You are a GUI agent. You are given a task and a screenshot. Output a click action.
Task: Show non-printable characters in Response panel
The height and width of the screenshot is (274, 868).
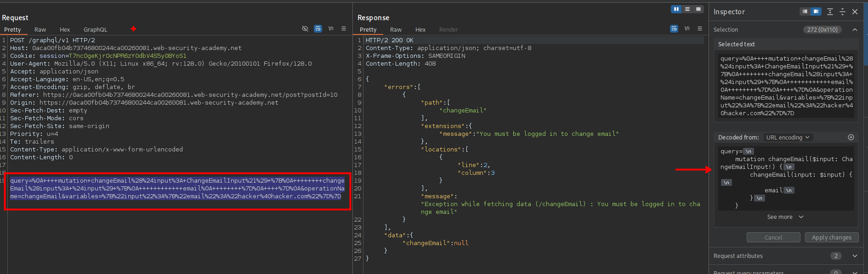click(x=687, y=28)
